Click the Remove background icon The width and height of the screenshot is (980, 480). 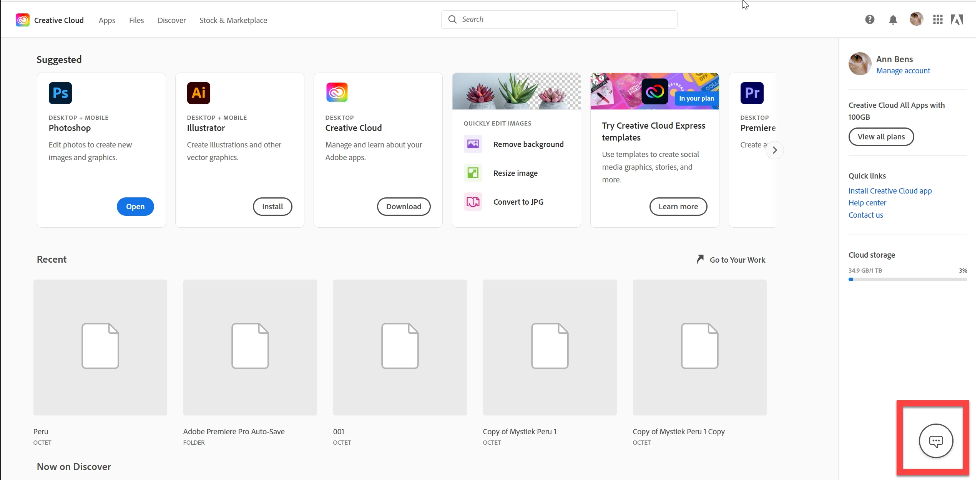(473, 144)
